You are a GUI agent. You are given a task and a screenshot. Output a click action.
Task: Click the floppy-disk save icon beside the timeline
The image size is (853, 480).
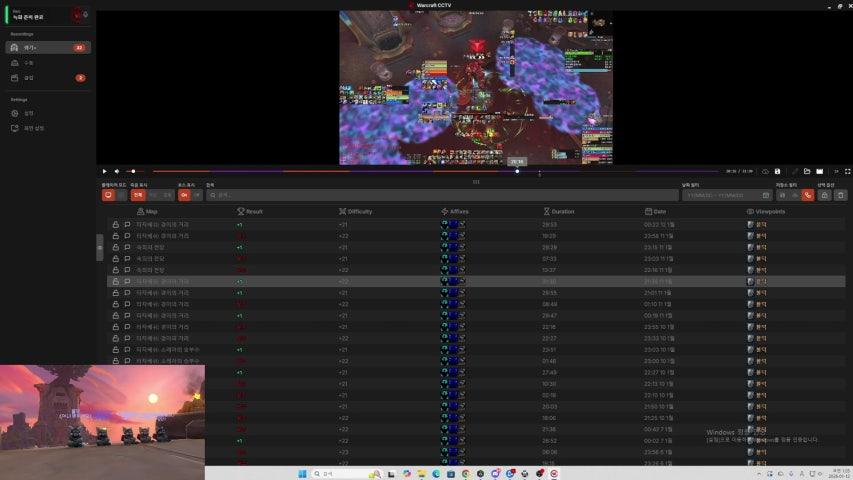pyautogui.click(x=777, y=171)
